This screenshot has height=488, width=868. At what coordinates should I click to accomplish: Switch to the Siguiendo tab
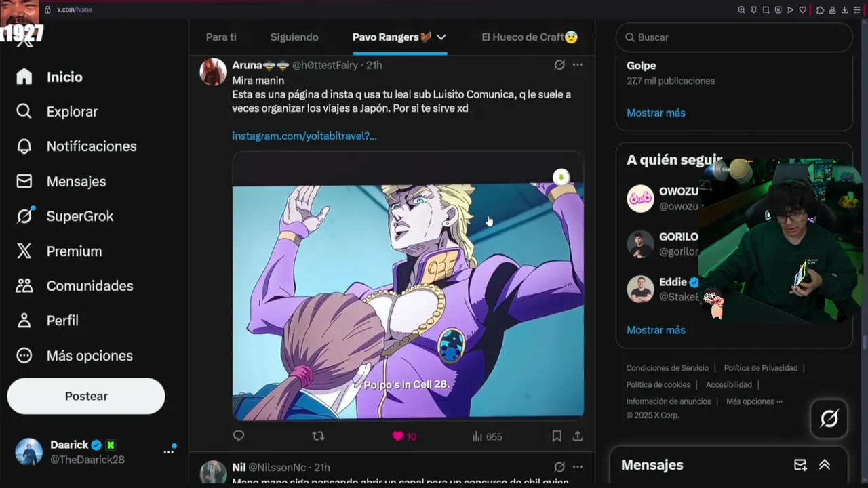coord(294,37)
